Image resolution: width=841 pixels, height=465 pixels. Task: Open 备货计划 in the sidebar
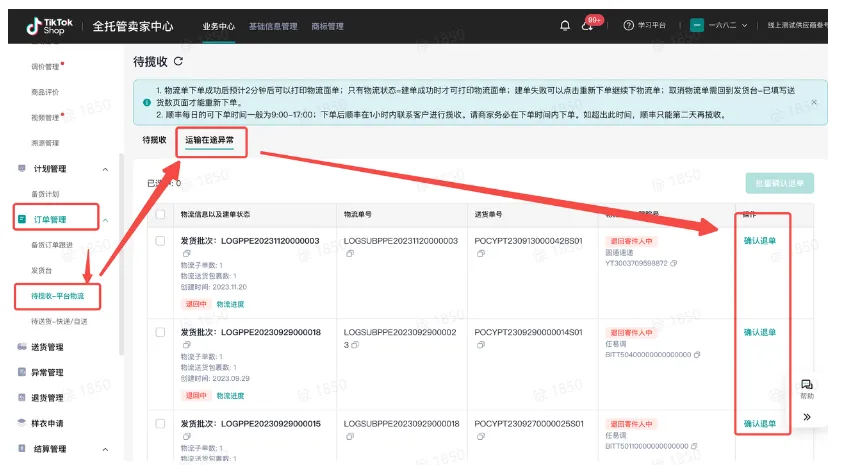[x=45, y=194]
